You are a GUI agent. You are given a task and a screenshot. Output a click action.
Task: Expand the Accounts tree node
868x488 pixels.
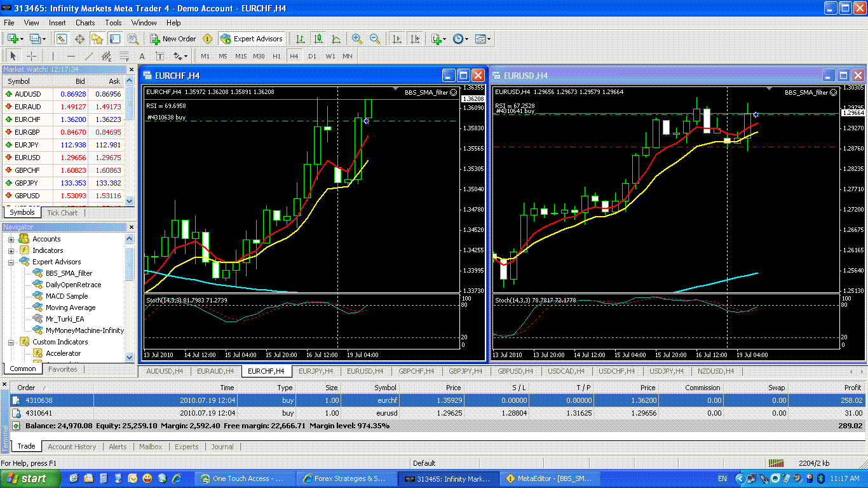(11, 239)
